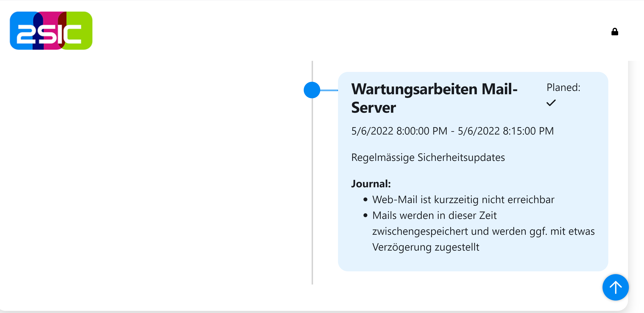644x313 pixels.
Task: Click the upward arrow inside the scroll button
Action: pyautogui.click(x=616, y=287)
